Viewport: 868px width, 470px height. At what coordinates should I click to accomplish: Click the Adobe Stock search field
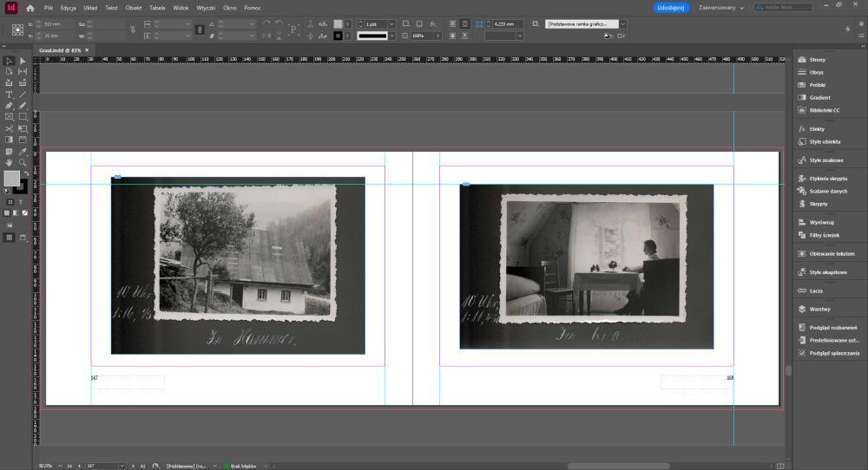point(783,7)
